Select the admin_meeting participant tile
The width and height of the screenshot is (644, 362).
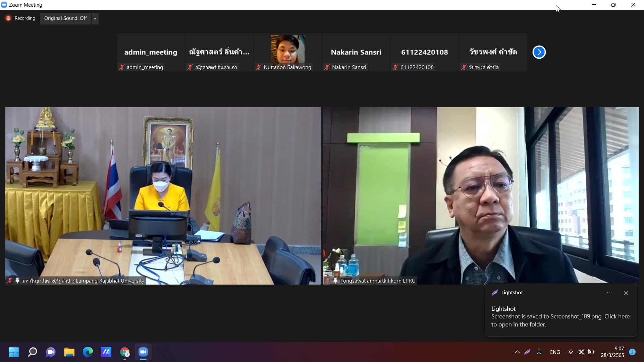tap(151, 52)
